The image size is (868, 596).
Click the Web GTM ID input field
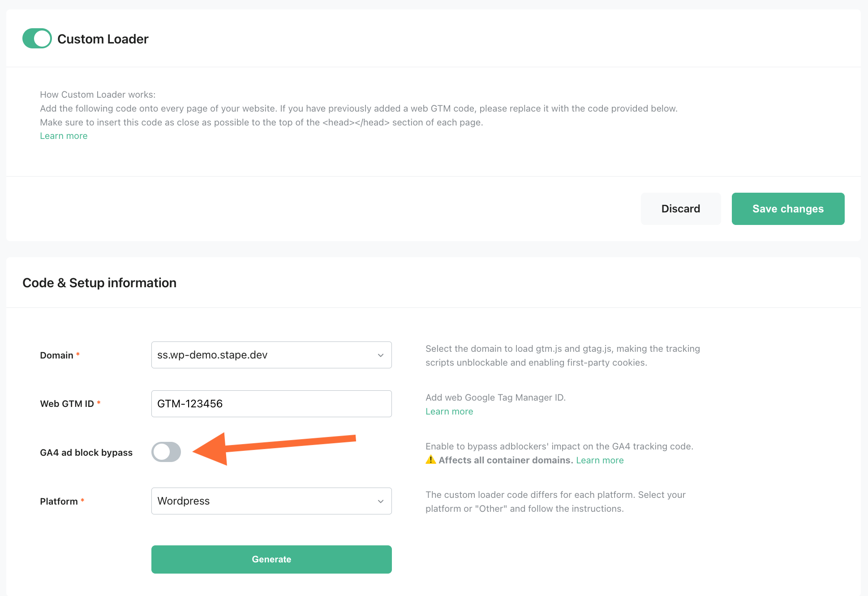pos(271,403)
